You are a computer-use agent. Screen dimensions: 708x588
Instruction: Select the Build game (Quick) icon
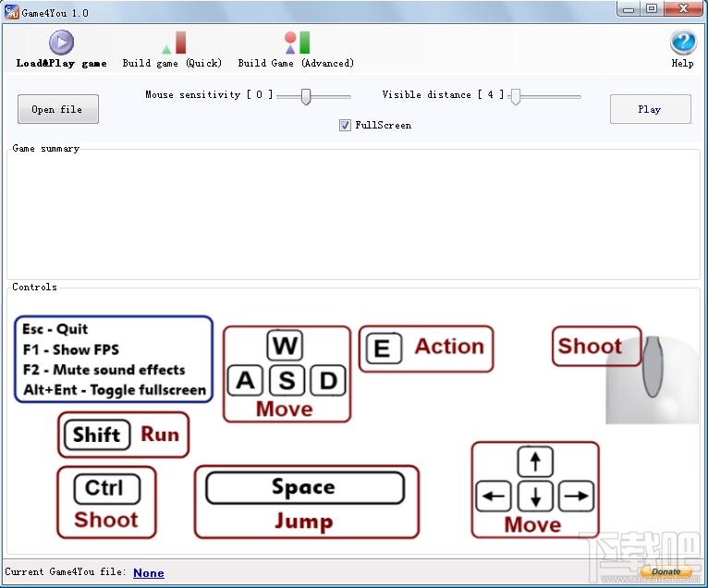(174, 43)
